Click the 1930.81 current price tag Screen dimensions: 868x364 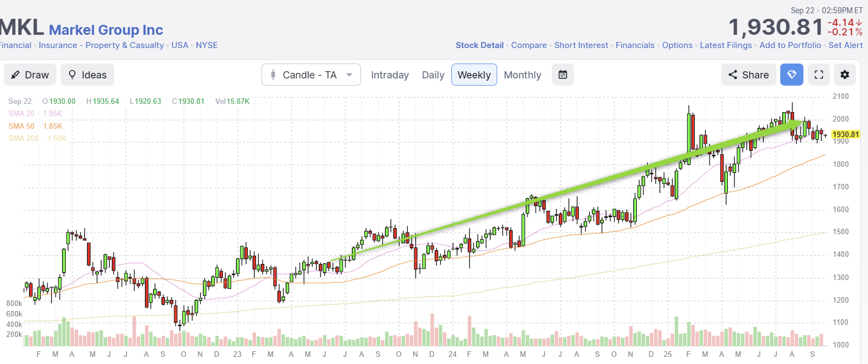click(x=845, y=134)
